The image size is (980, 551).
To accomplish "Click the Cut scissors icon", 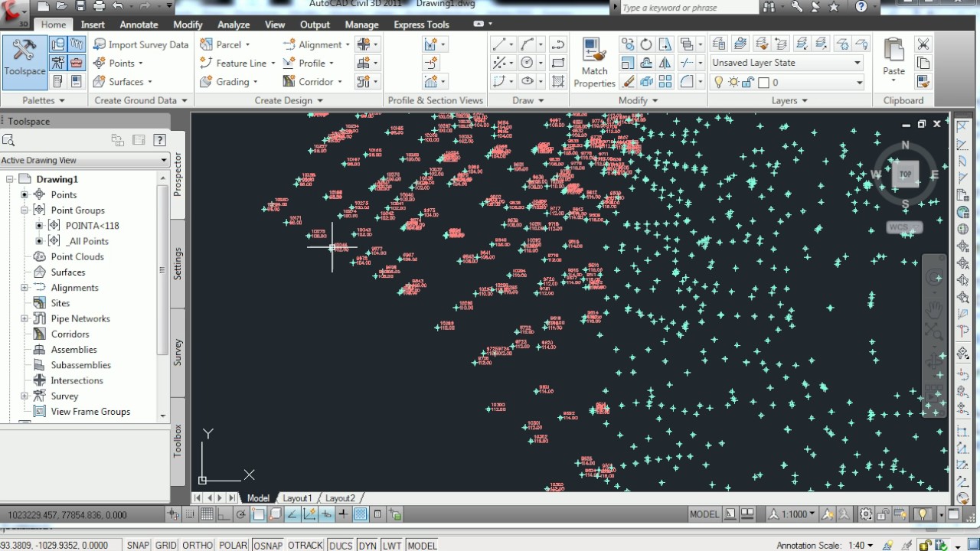I will 923,44.
